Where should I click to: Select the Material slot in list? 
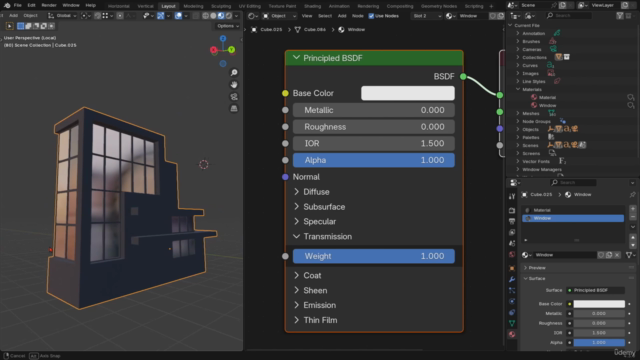[573, 210]
